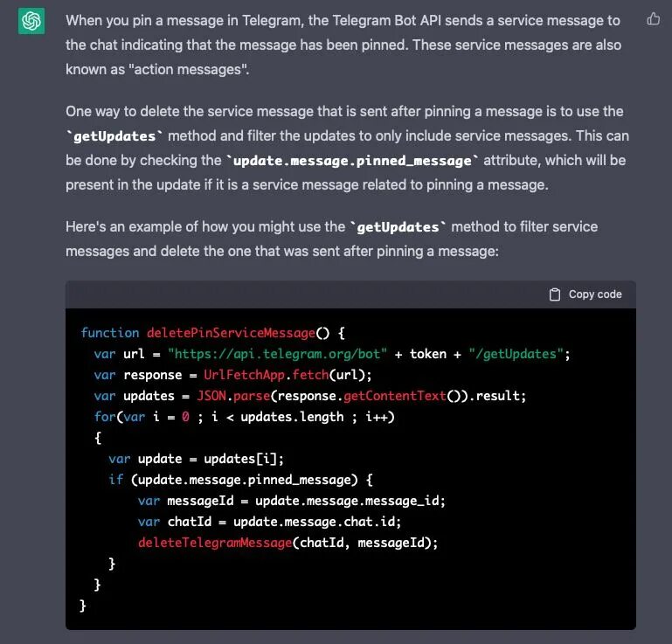672x644 pixels.
Task: Copy the code using Copy code label
Action: tap(595, 294)
